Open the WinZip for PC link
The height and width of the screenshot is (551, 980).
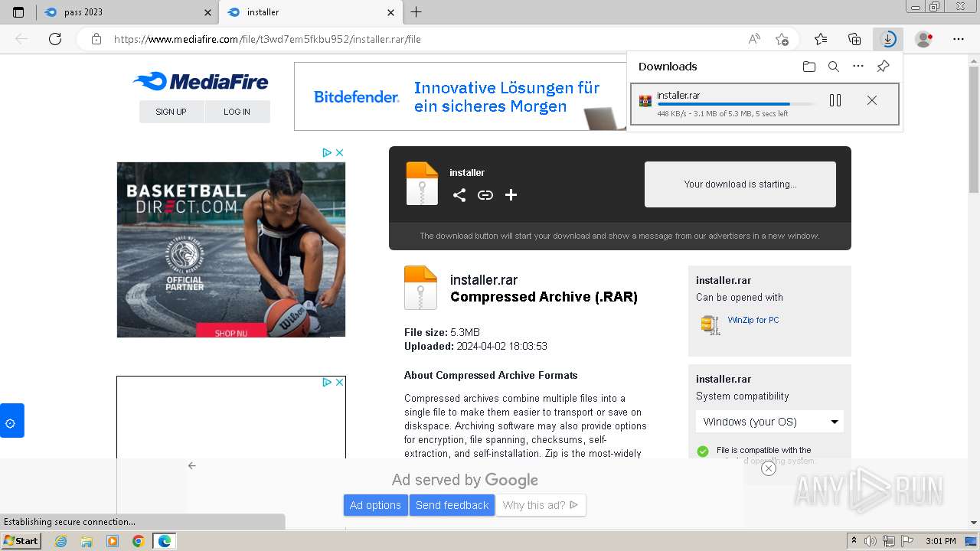pyautogui.click(x=753, y=320)
